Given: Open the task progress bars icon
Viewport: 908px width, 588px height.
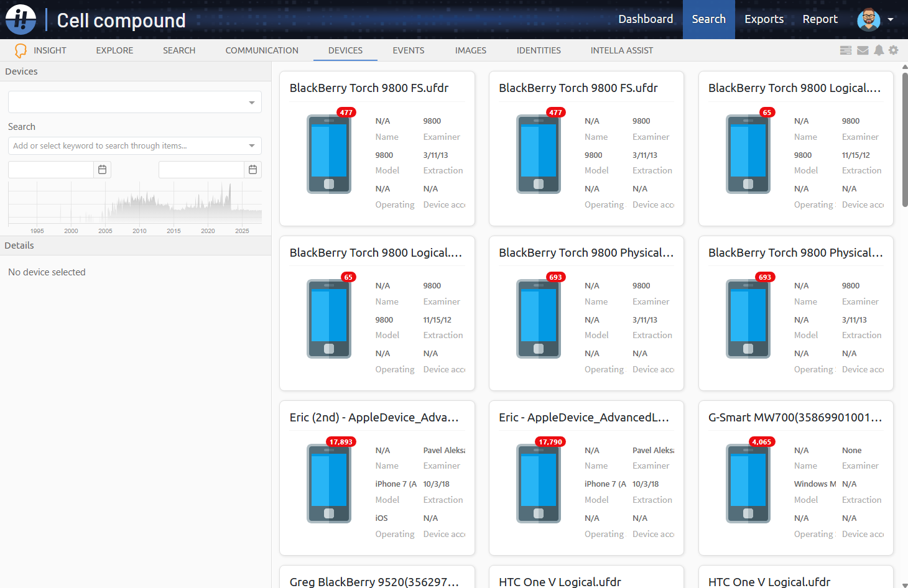Looking at the screenshot, I should click(x=845, y=50).
